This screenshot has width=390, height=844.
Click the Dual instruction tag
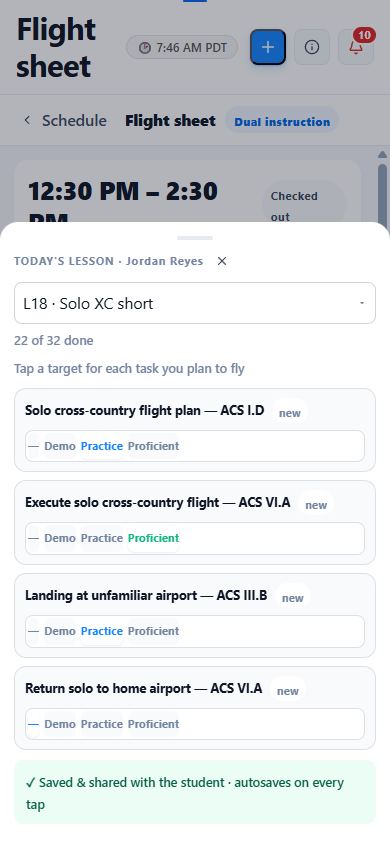pyautogui.click(x=282, y=121)
